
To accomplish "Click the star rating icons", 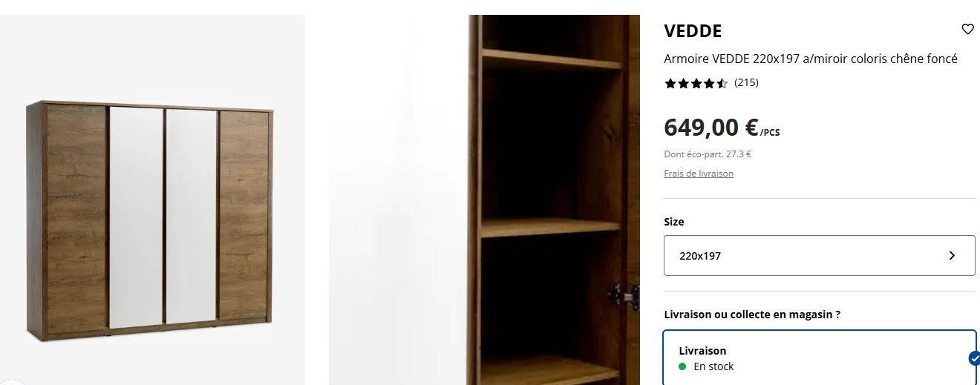I will [696, 83].
